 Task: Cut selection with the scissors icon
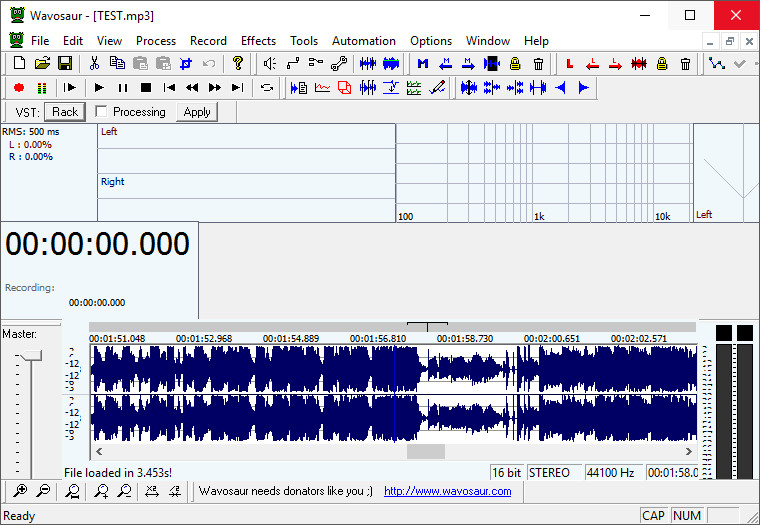pyautogui.click(x=95, y=63)
